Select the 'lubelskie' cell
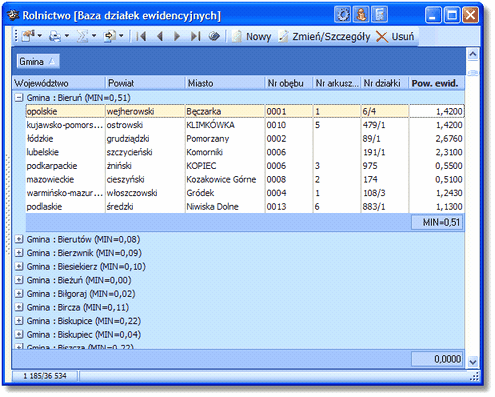Image resolution: width=495 pixels, height=397 pixels. pyautogui.click(x=65, y=152)
